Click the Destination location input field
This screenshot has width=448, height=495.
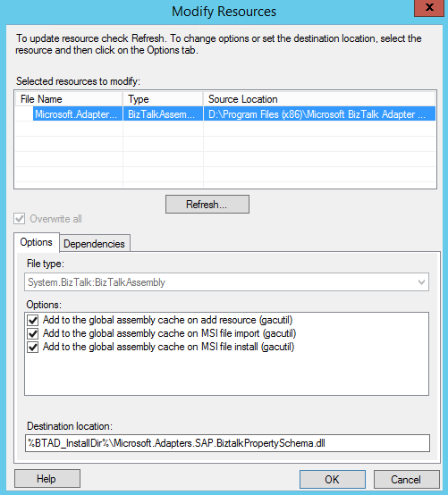227,443
